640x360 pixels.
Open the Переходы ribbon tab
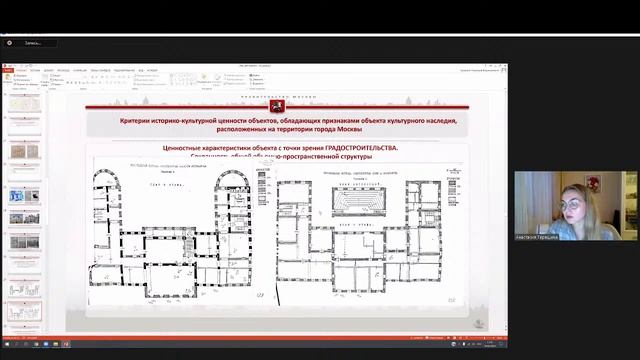[64, 70]
